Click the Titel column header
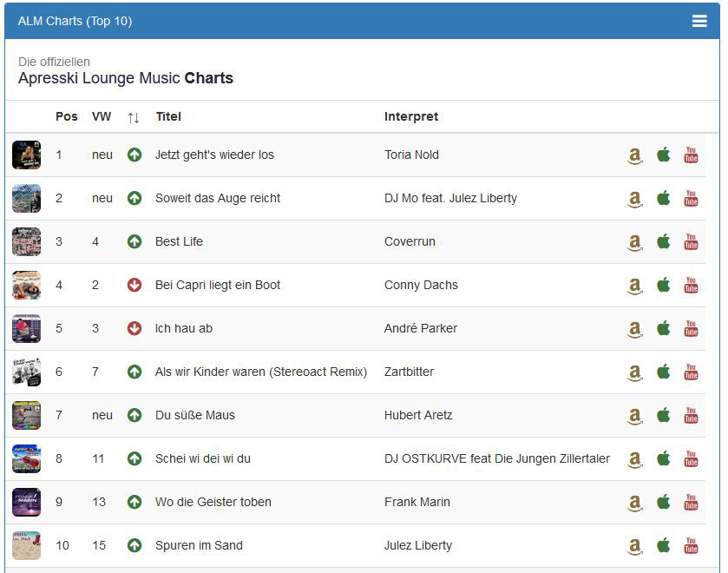Image resolution: width=728 pixels, height=573 pixels. [x=168, y=116]
